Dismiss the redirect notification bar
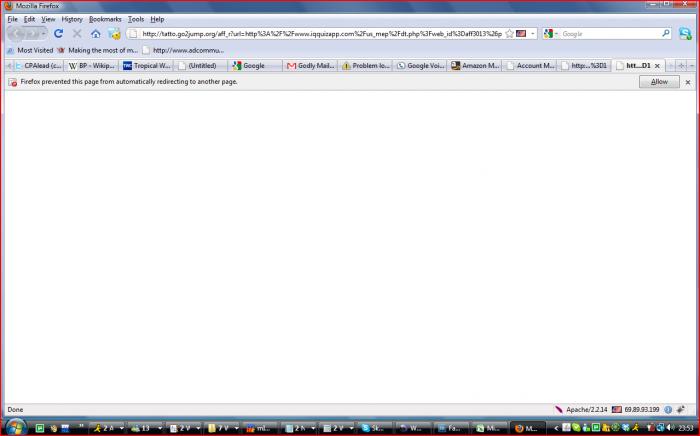The width and height of the screenshot is (700, 436). (688, 82)
